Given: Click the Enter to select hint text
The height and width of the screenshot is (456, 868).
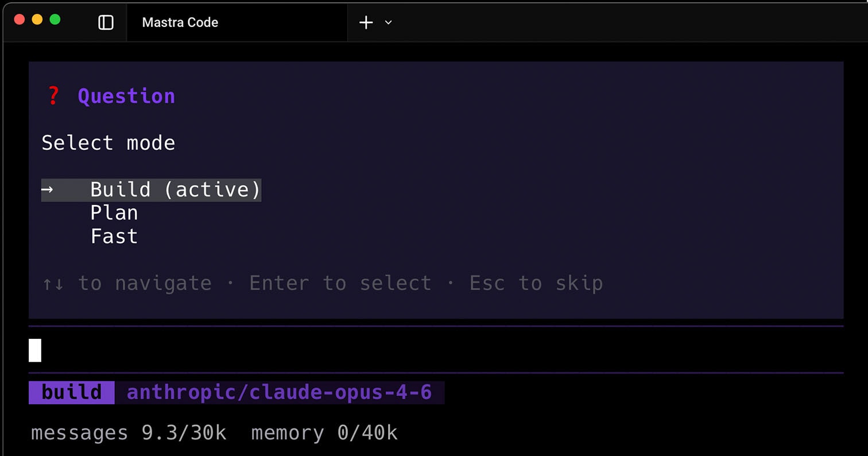Looking at the screenshot, I should pos(340,283).
